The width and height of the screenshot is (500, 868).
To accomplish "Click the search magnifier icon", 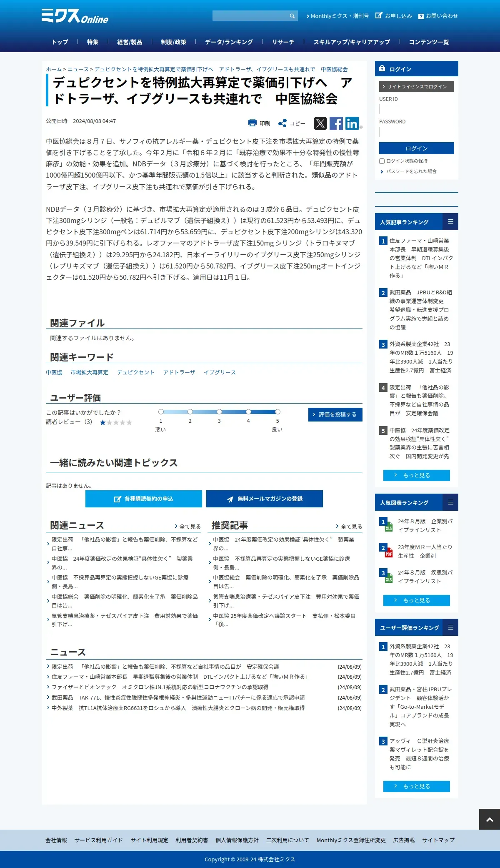I will (292, 16).
